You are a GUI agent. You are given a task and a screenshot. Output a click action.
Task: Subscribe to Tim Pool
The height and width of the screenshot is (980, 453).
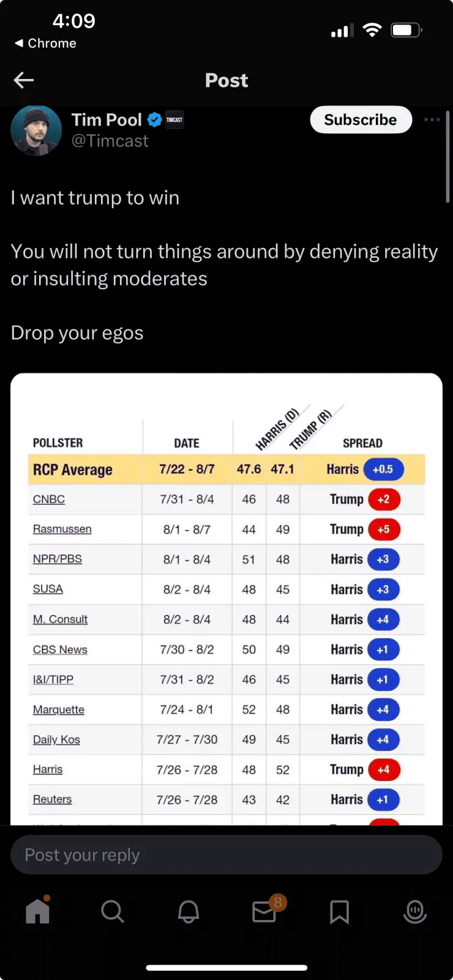click(361, 119)
